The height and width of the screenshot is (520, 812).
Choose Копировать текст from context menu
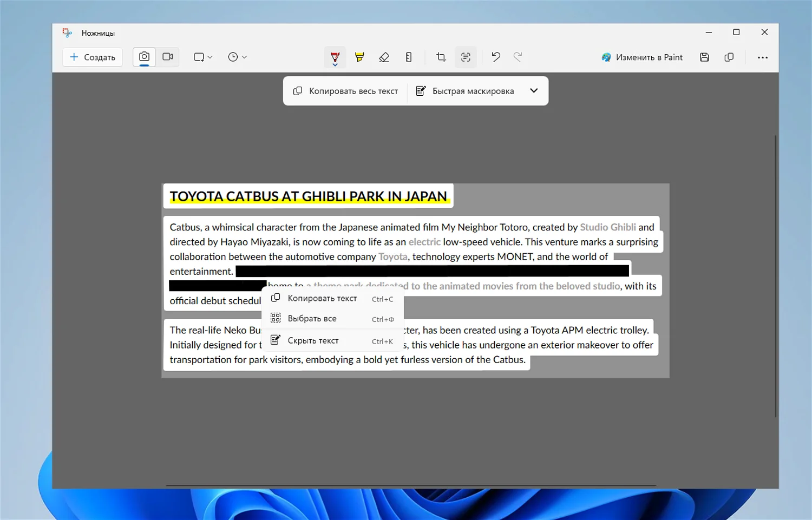[332, 298]
